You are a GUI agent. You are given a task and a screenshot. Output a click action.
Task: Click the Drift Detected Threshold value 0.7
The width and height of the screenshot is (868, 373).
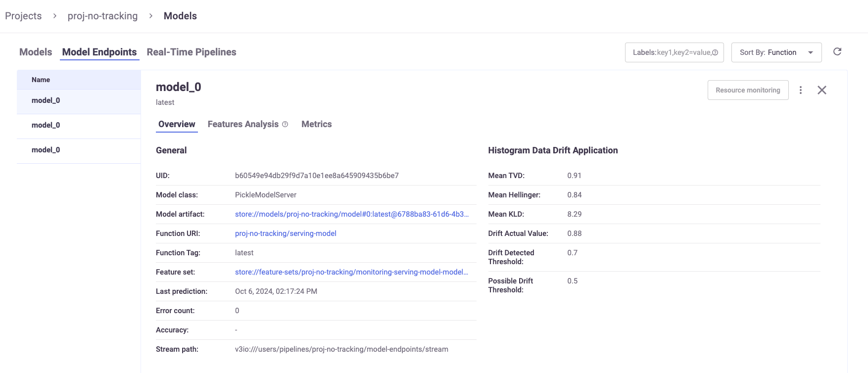click(572, 253)
